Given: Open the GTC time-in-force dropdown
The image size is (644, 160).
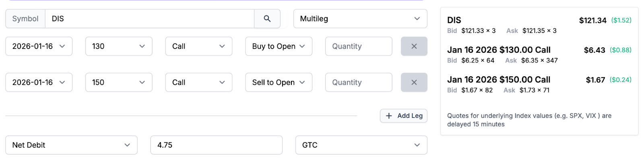Looking at the screenshot, I should pos(361,145).
